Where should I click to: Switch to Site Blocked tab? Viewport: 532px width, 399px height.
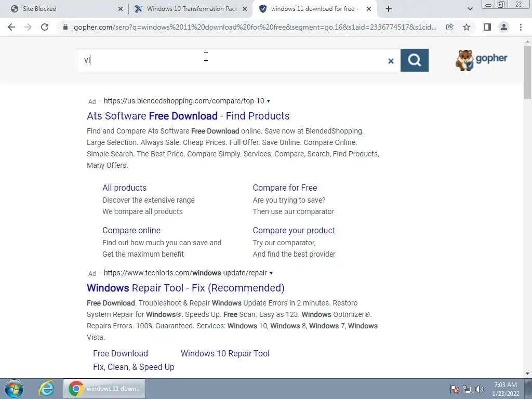tap(64, 9)
